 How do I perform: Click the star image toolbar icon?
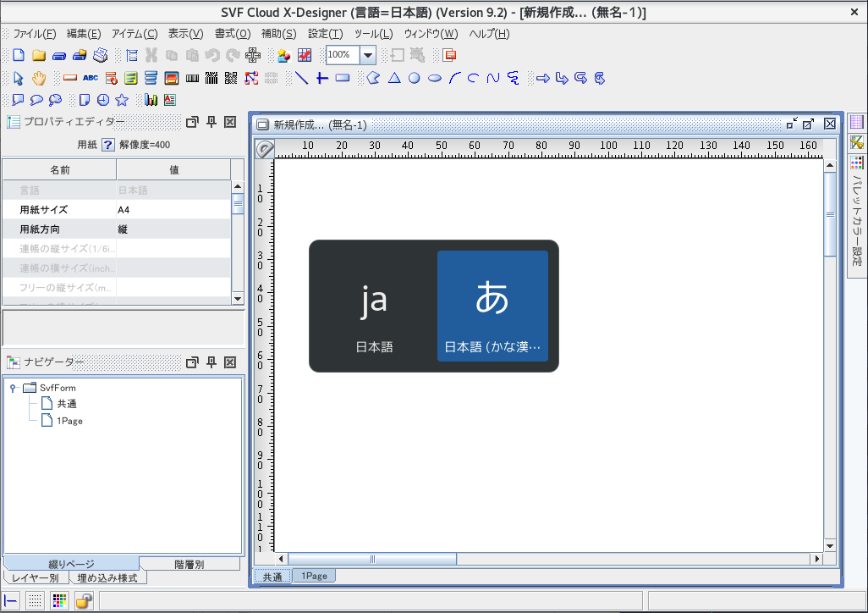284,55
